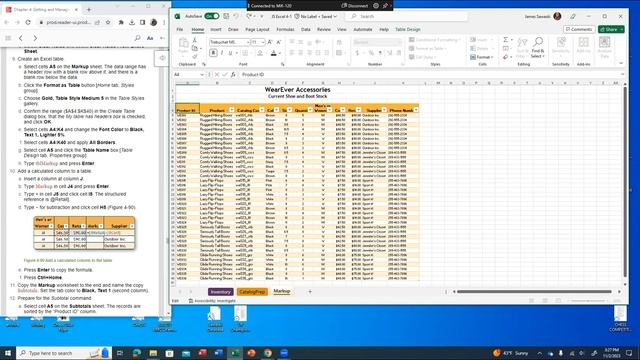Collapse the ribbon with the chevron
The height and width of the screenshot is (360, 640).
point(621,64)
